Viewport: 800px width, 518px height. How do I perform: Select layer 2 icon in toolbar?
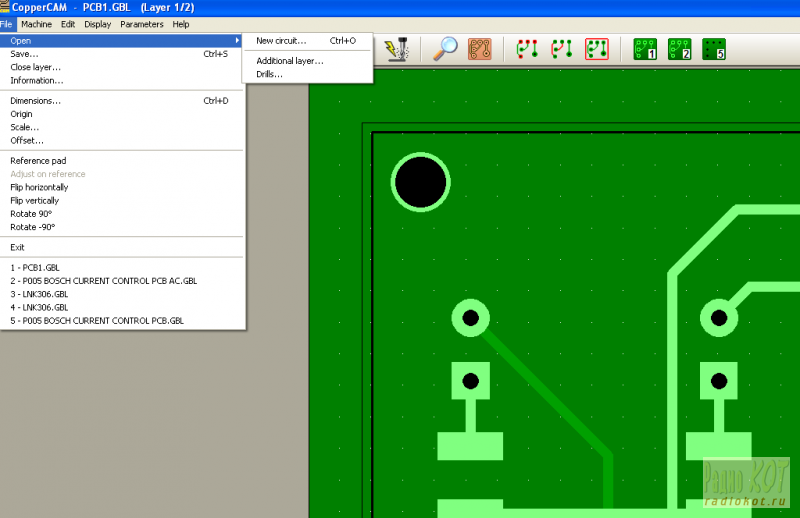pos(680,49)
